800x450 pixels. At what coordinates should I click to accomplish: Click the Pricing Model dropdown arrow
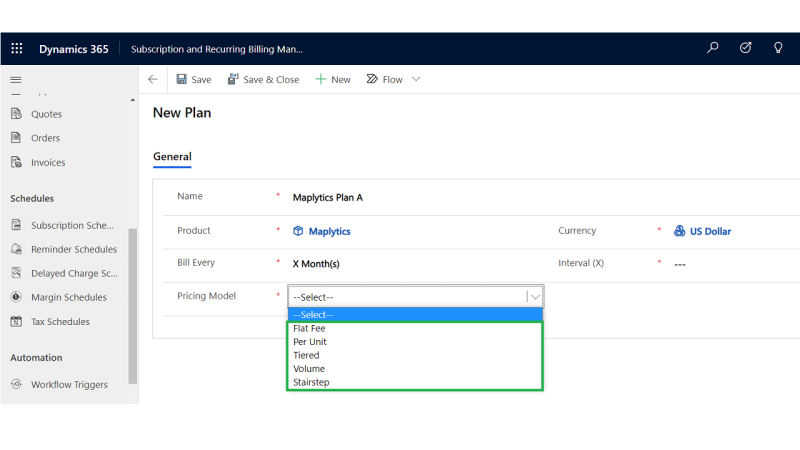coord(535,297)
